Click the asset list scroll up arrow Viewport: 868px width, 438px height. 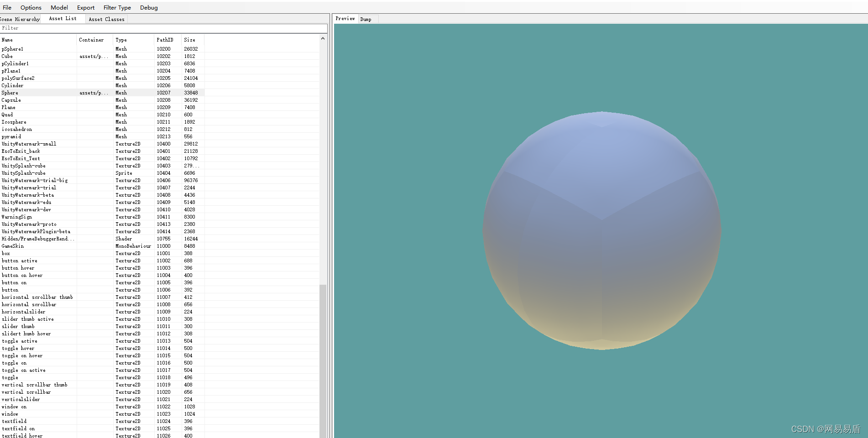(323, 38)
